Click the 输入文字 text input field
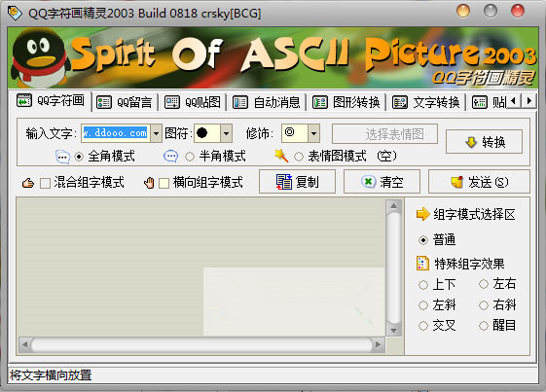546x392 pixels. point(116,133)
